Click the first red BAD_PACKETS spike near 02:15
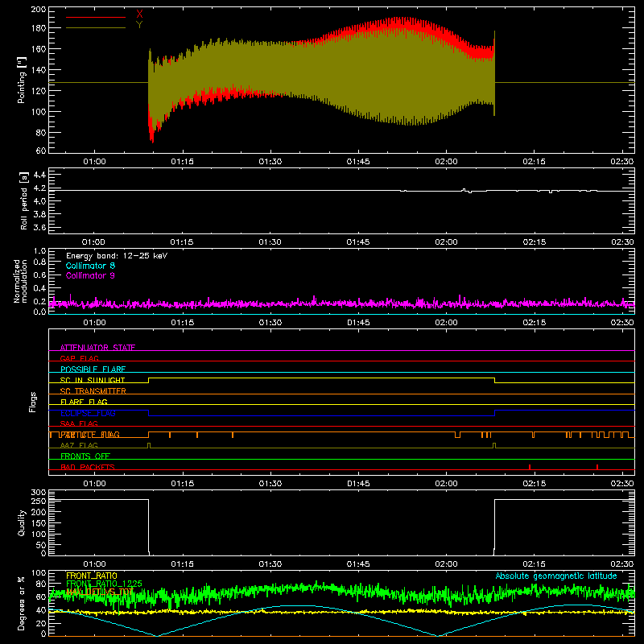The height and width of the screenshot is (644, 644). click(530, 467)
